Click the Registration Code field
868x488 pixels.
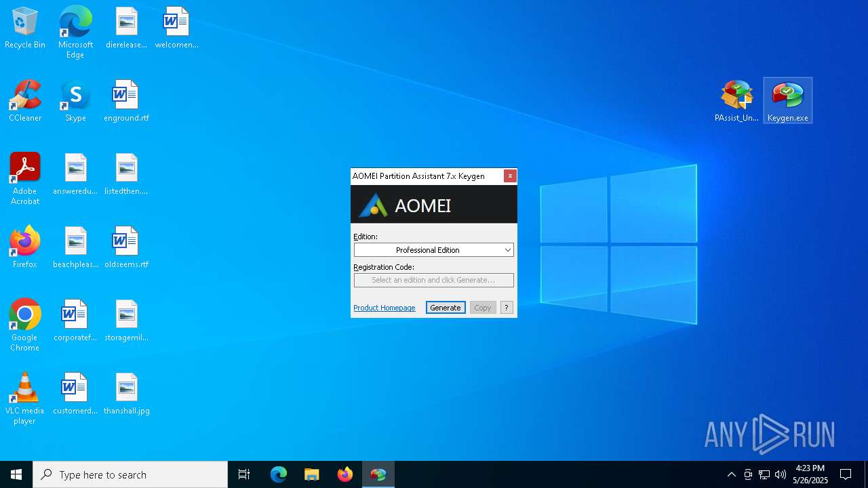pos(433,280)
